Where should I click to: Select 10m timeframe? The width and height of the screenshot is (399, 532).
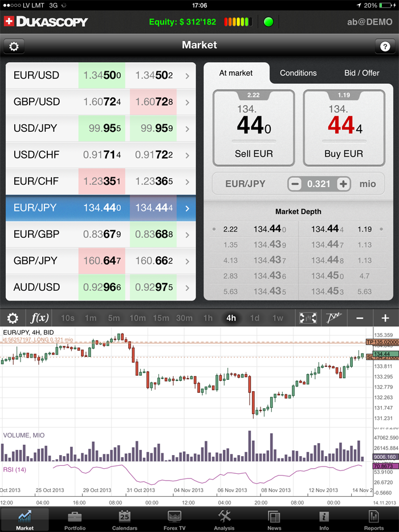(137, 318)
